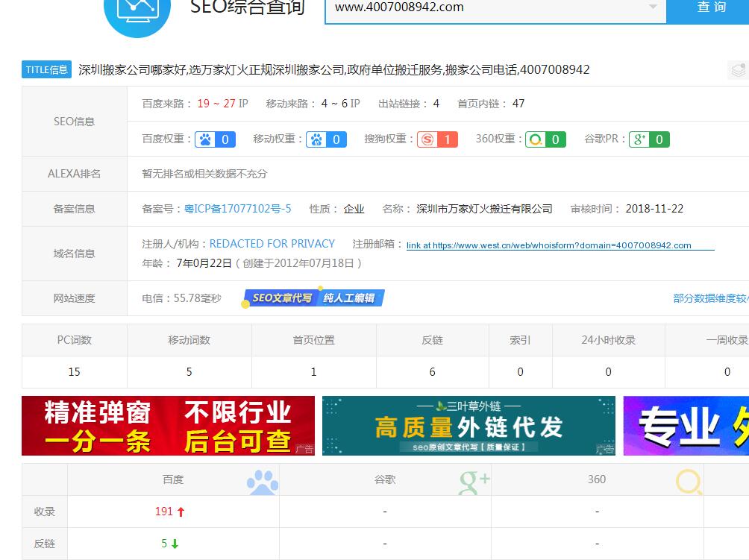Click the 电信：55.78毫秒 speed text
This screenshot has height=560, width=749.
tap(181, 298)
